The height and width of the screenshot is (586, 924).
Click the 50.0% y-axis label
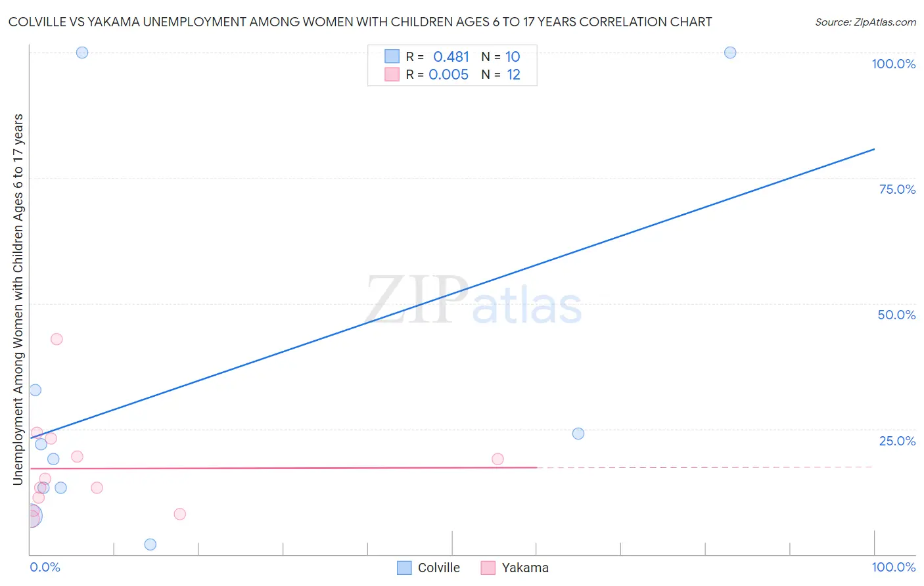(896, 315)
